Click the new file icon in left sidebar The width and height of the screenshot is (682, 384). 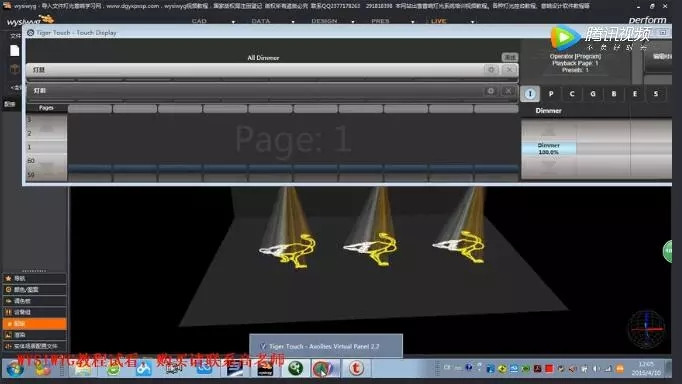(14, 50)
